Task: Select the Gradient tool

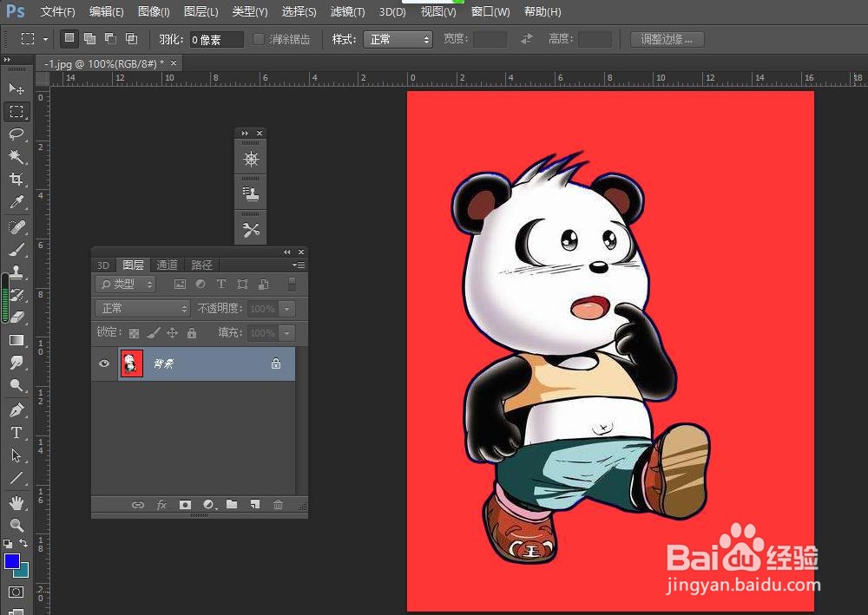Action: pos(16,340)
